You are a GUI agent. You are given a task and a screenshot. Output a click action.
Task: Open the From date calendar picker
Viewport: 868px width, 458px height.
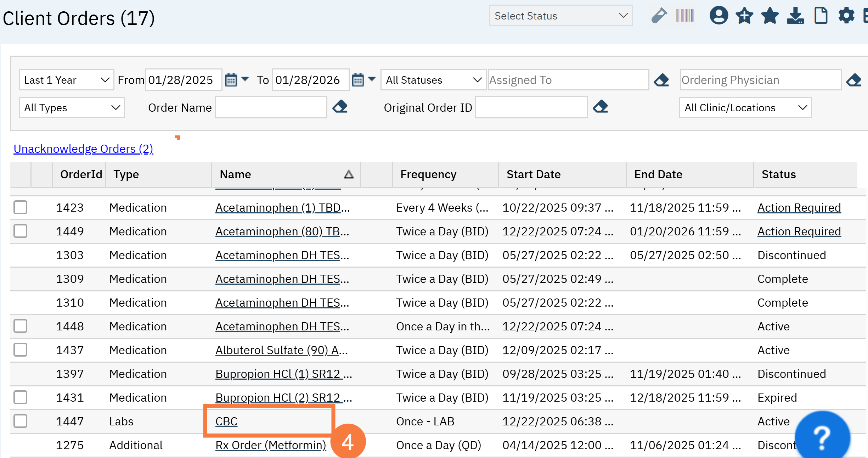[231, 80]
